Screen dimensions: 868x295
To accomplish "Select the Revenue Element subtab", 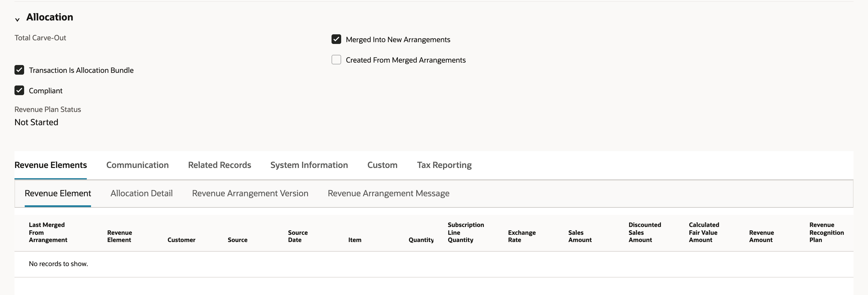I will coord(58,193).
